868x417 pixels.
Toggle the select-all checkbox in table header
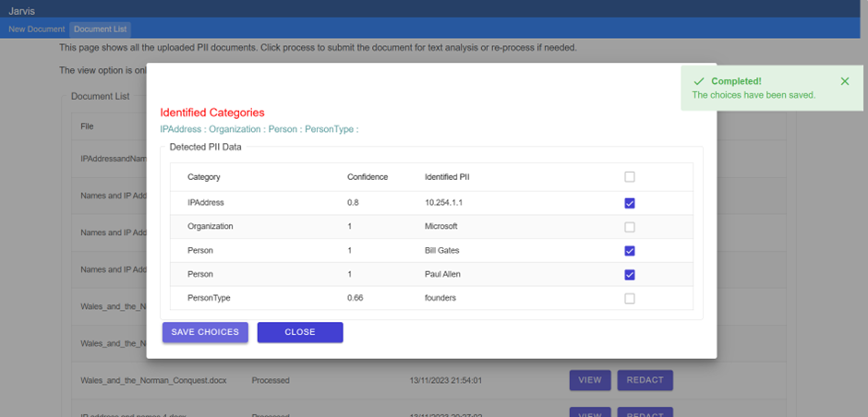click(630, 177)
